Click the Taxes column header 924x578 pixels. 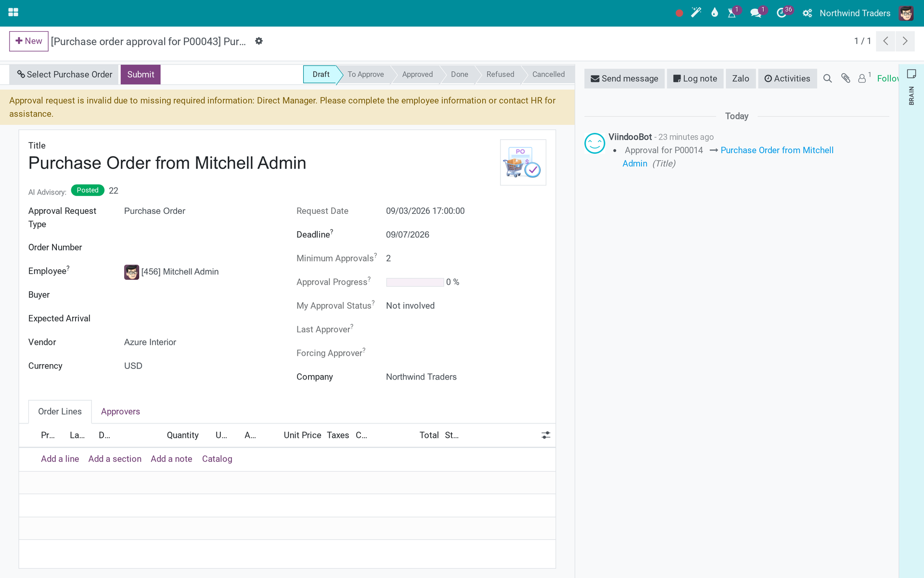click(x=338, y=435)
